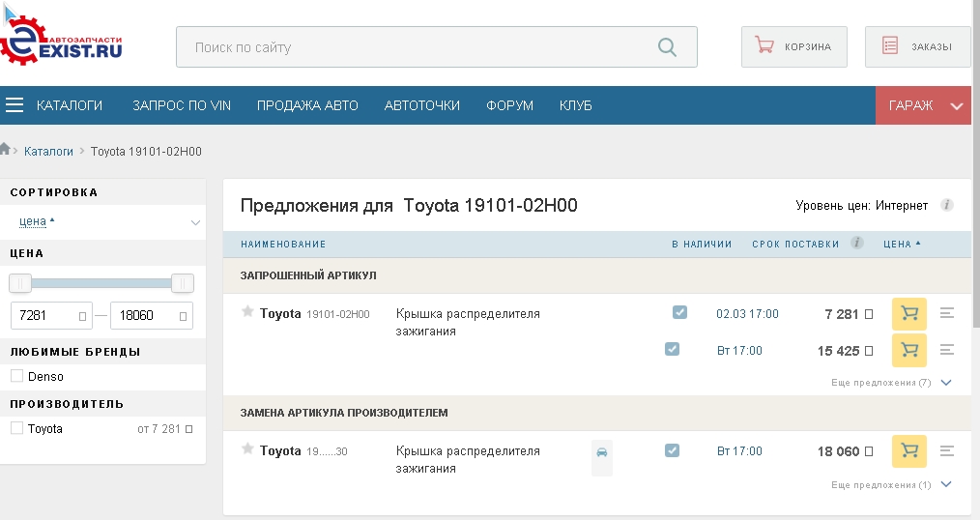Screen dimensions: 980x520
Task: Click the search magnifier icon
Action: click(667, 46)
